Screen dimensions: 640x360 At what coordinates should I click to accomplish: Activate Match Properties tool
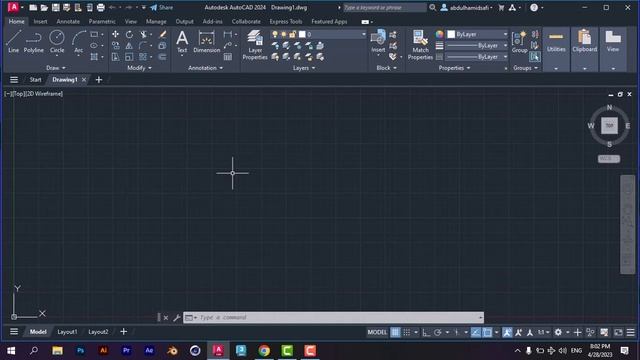click(x=420, y=45)
